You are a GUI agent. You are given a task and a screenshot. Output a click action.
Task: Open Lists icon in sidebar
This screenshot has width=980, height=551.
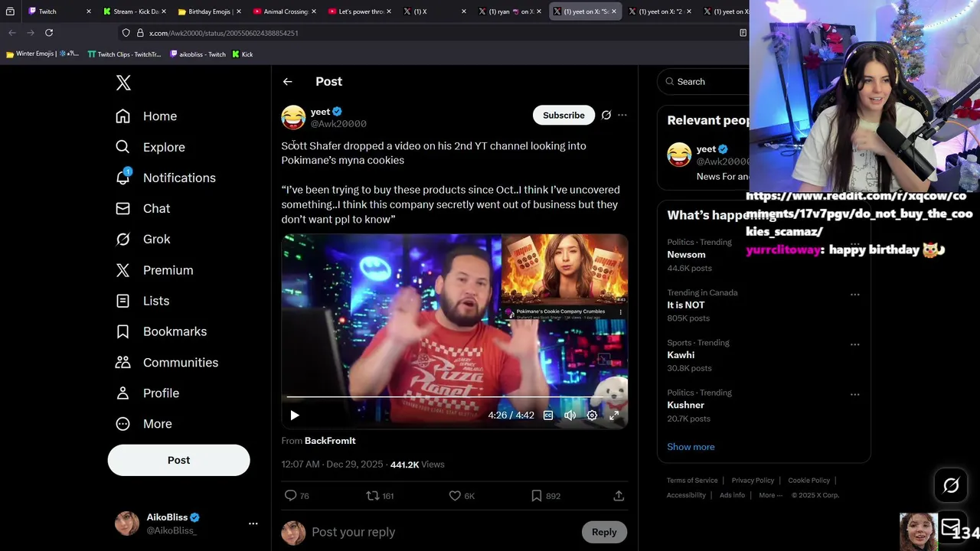click(x=122, y=301)
